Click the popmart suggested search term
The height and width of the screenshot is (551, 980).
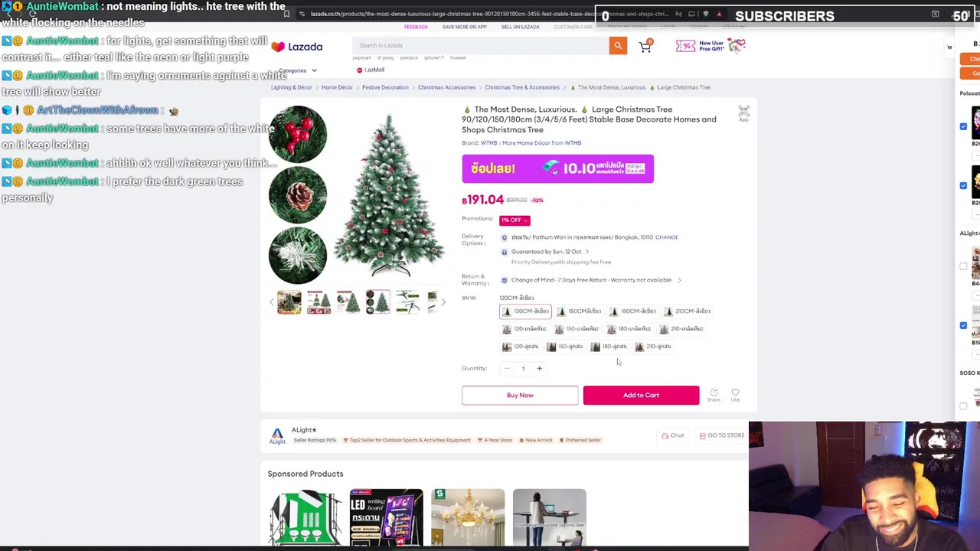click(x=361, y=58)
